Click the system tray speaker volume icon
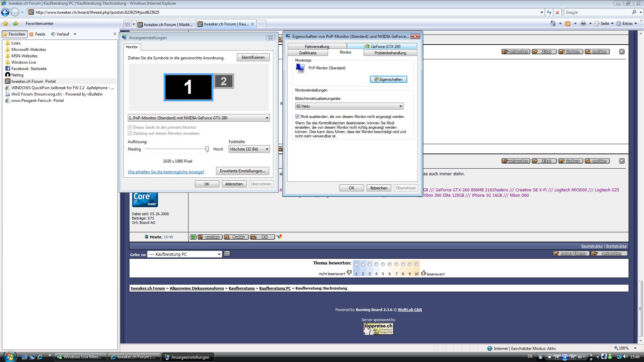 point(626,357)
